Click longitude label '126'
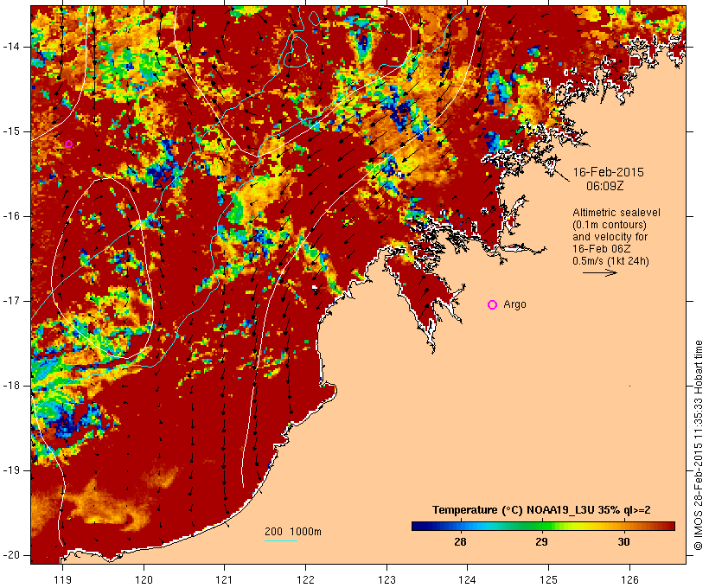 tap(629, 580)
